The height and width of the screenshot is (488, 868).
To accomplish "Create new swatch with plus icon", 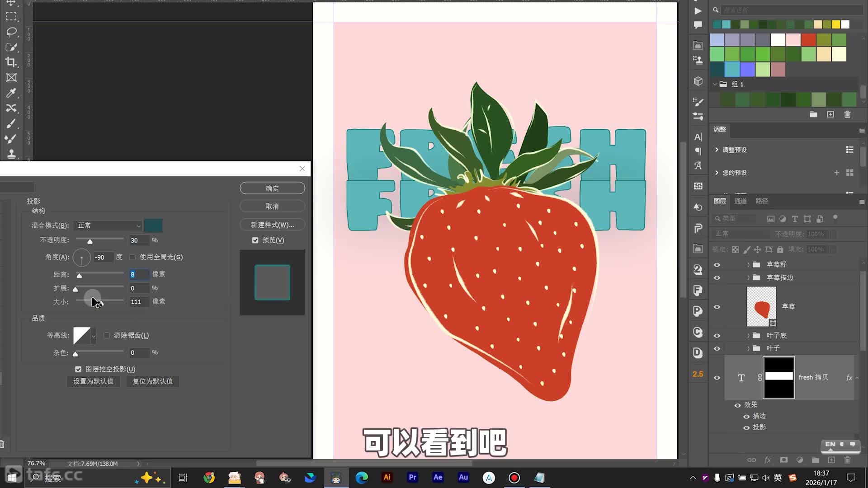I will [830, 114].
